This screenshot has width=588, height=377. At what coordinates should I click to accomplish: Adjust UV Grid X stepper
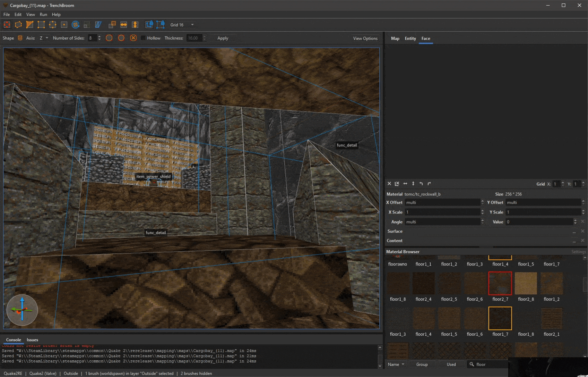coord(563,184)
